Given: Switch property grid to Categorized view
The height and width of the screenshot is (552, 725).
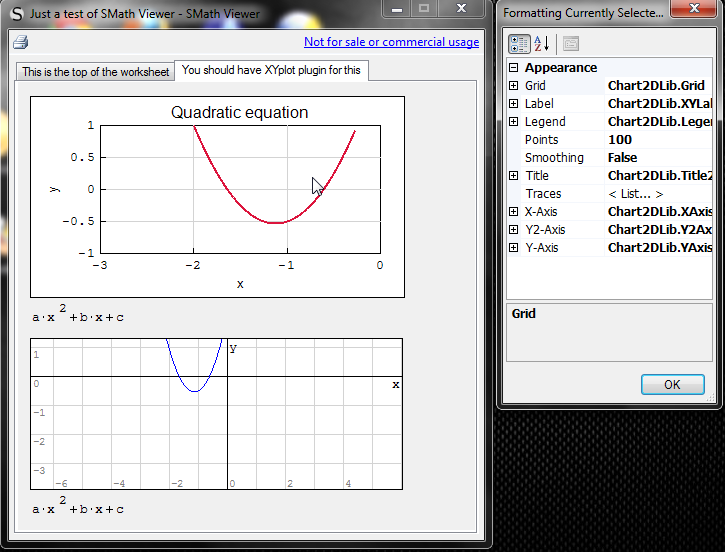Looking at the screenshot, I should pos(519,44).
